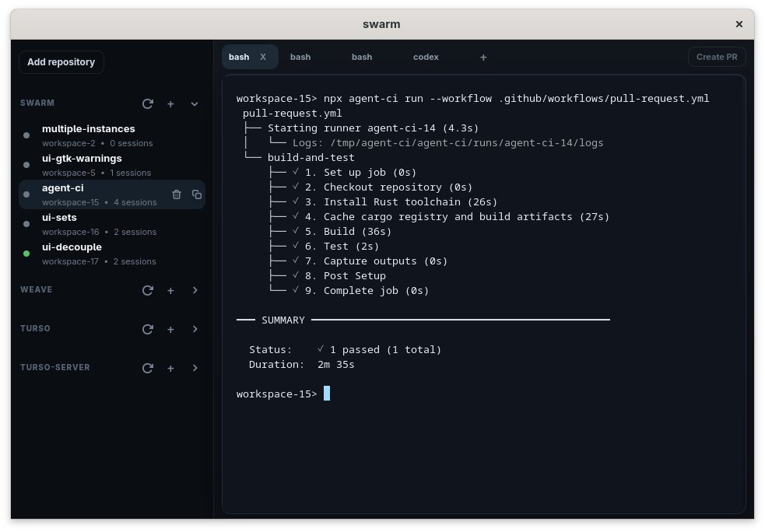Refresh the WEAVE section

click(x=148, y=290)
